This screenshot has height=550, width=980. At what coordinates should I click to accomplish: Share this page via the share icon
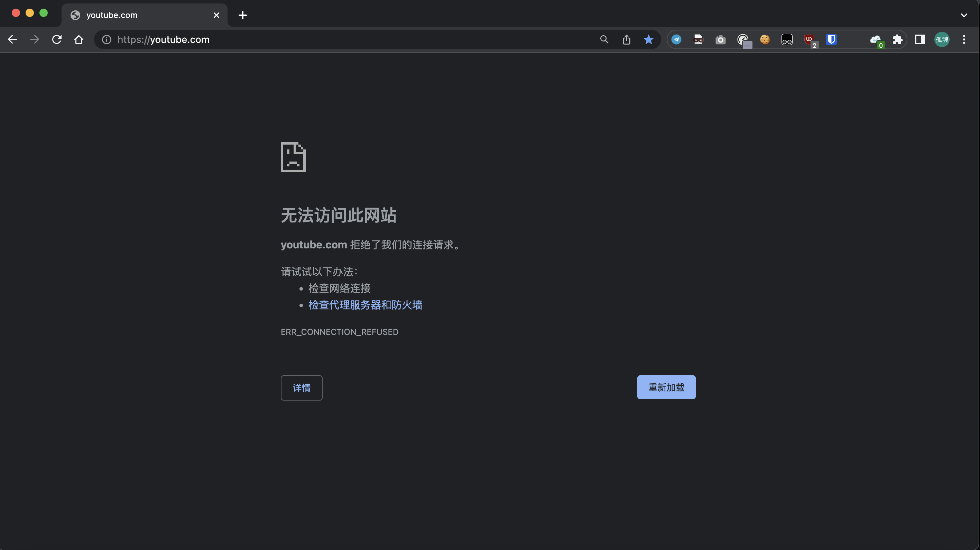[627, 39]
